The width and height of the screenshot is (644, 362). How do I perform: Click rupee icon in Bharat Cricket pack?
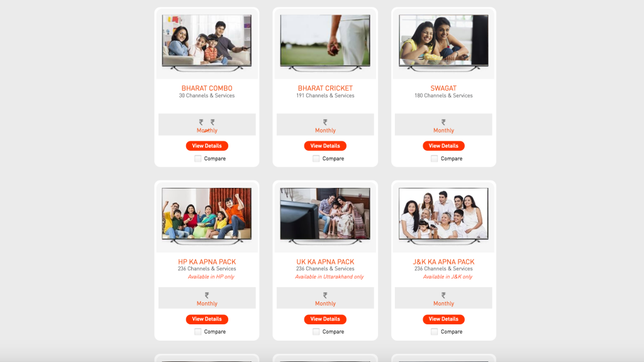pos(325,122)
